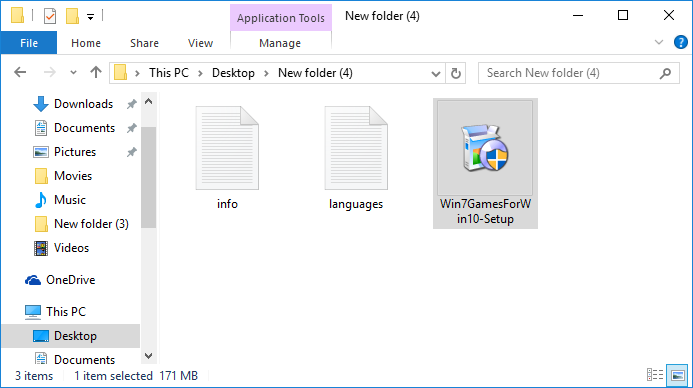Click This PC in the address breadcrumb
Screen dimensions: 693x388
pos(169,73)
